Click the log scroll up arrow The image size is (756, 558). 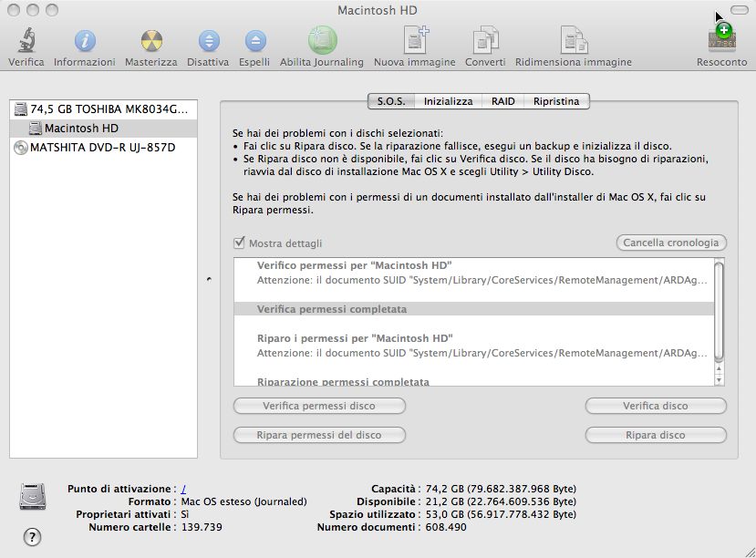click(x=719, y=369)
